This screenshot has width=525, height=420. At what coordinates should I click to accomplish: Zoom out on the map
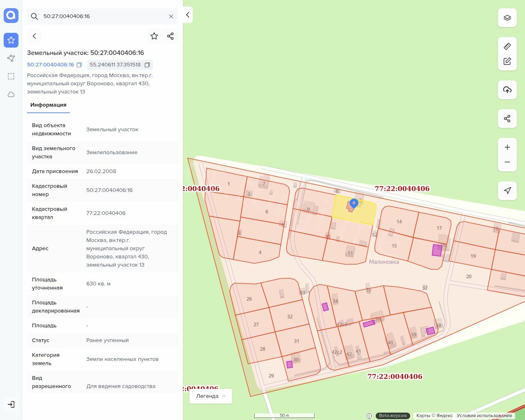(507, 162)
